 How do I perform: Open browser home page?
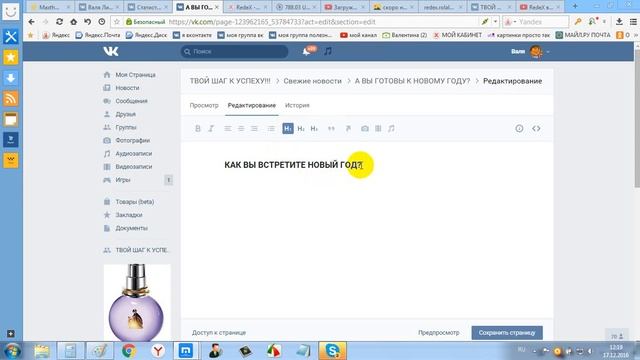tap(73, 22)
